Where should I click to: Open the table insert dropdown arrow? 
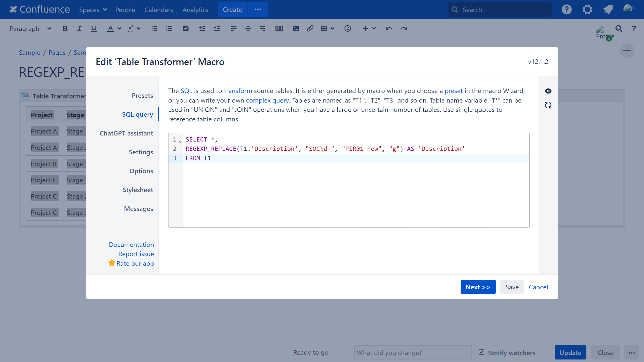pyautogui.click(x=333, y=29)
